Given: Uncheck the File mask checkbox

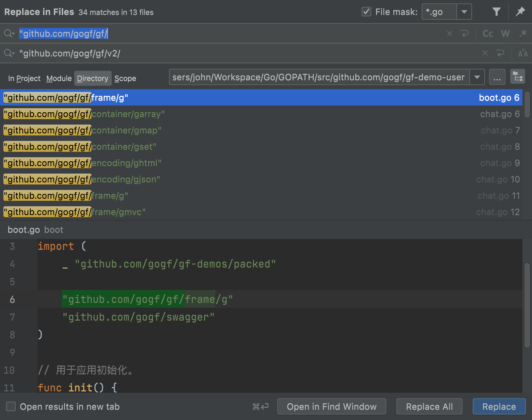Looking at the screenshot, I should pos(366,12).
